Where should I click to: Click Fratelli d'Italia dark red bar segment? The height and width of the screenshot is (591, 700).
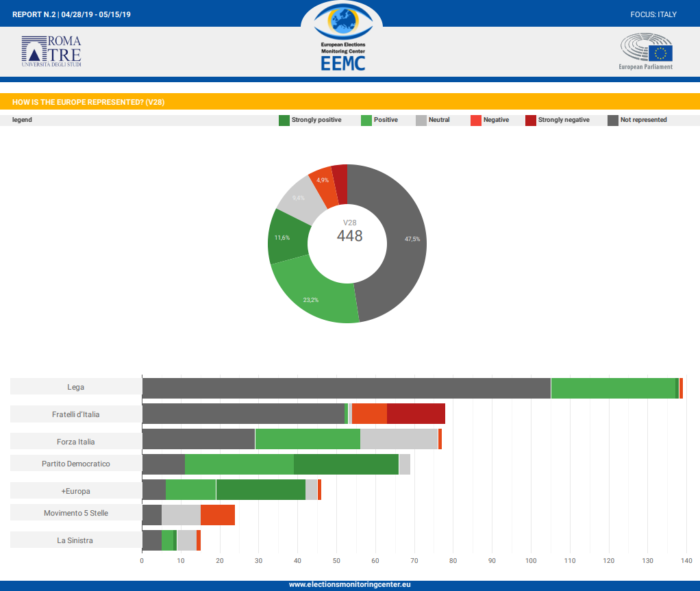pos(416,414)
